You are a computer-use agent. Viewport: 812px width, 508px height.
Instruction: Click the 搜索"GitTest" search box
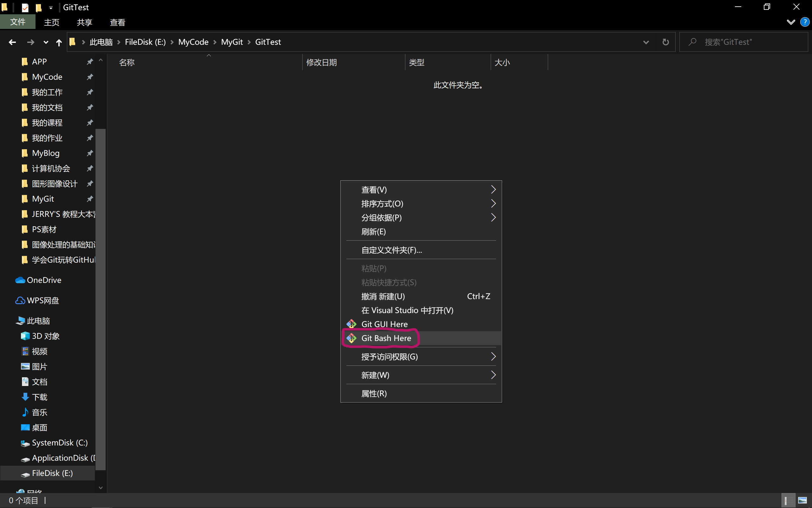(x=743, y=42)
